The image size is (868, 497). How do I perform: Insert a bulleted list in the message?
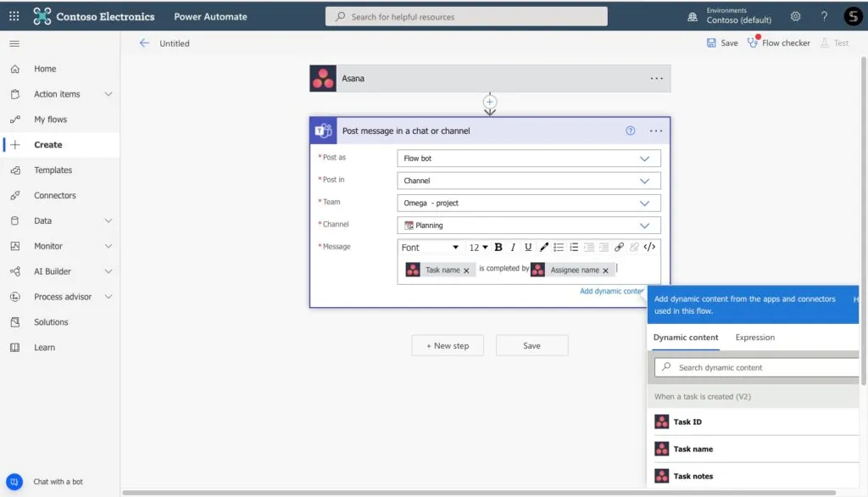558,247
